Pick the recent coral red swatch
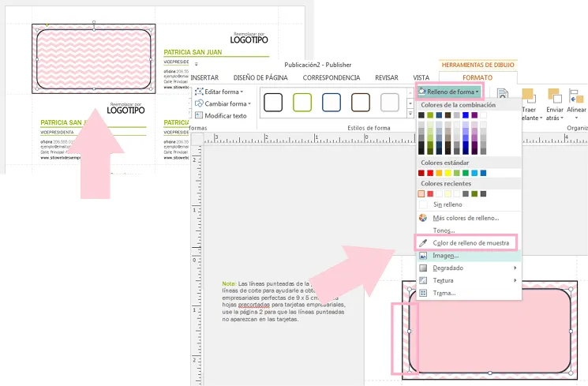Viewport: 588px width, 386px height. (430, 193)
